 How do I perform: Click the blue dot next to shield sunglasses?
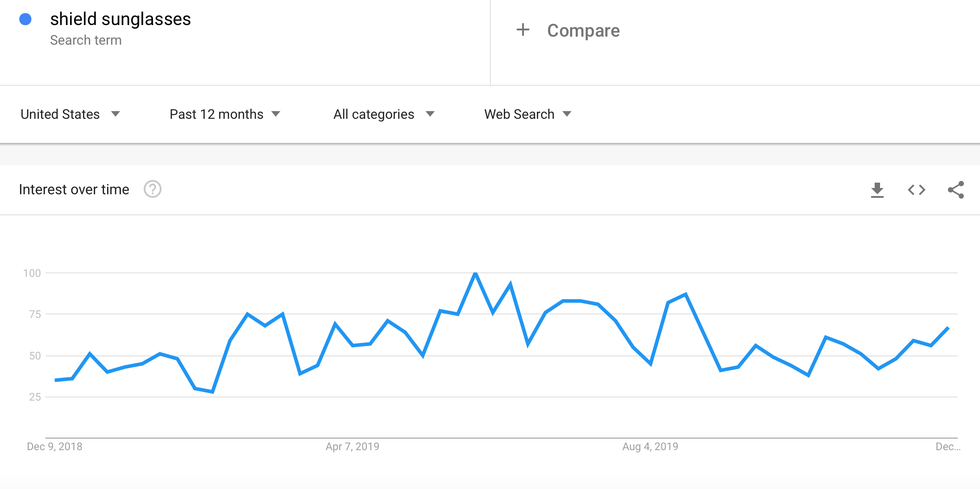[x=25, y=19]
